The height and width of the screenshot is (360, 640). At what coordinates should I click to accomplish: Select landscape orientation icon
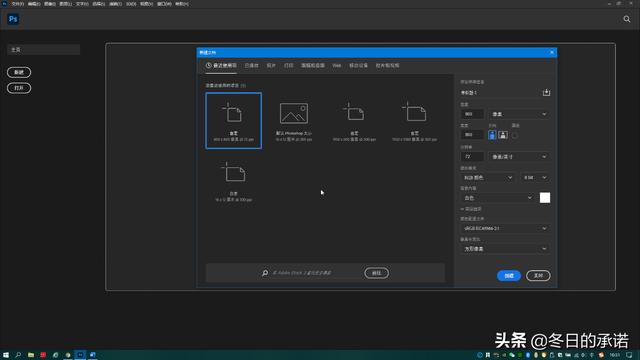(x=503, y=135)
